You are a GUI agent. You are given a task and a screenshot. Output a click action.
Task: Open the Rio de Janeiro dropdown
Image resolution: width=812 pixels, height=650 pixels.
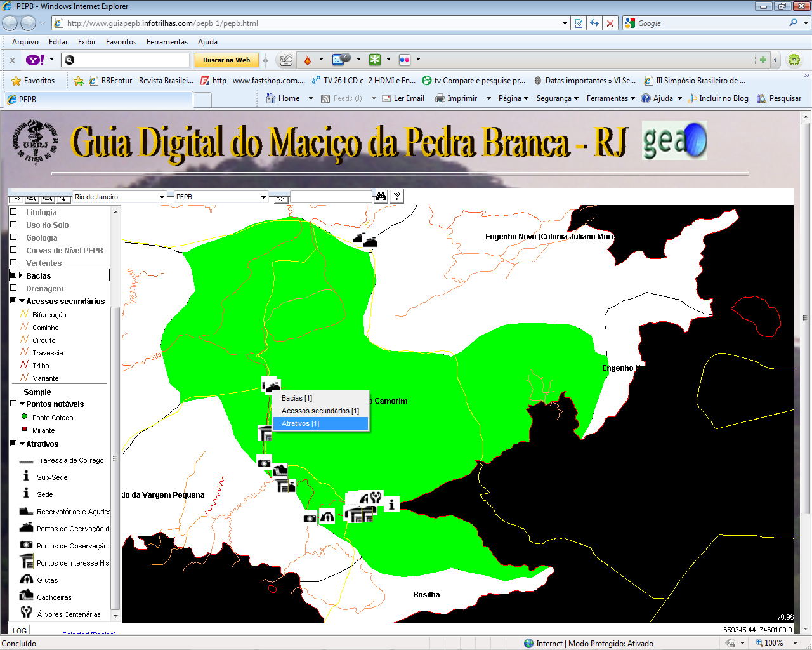pyautogui.click(x=120, y=197)
